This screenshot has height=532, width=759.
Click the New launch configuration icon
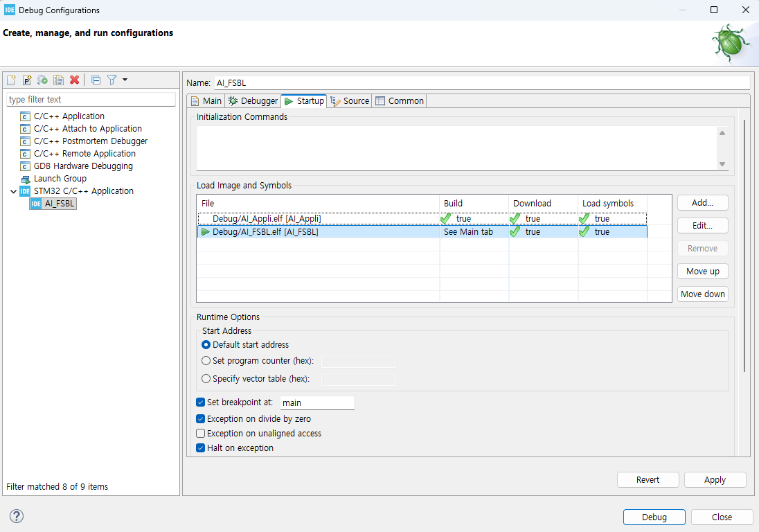coord(11,80)
